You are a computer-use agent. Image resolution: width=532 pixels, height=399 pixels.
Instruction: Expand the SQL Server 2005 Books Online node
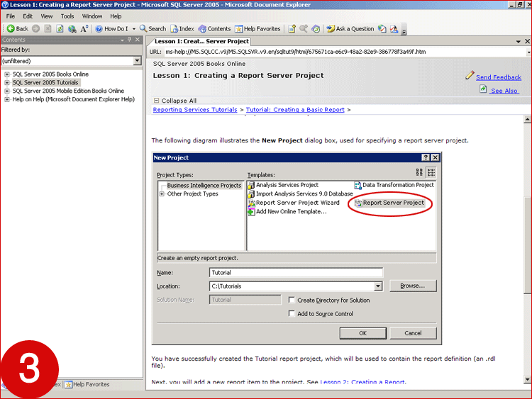click(7, 74)
